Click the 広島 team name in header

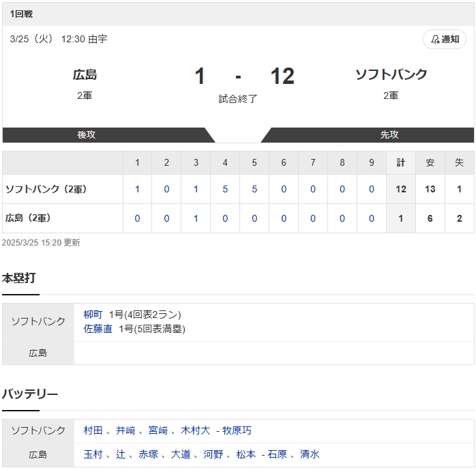[x=85, y=74]
